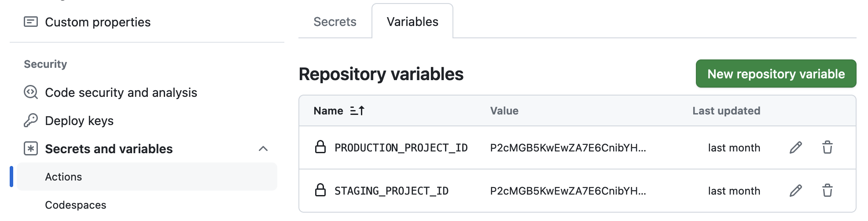
Task: Create a New repository variable
Action: 776,74
